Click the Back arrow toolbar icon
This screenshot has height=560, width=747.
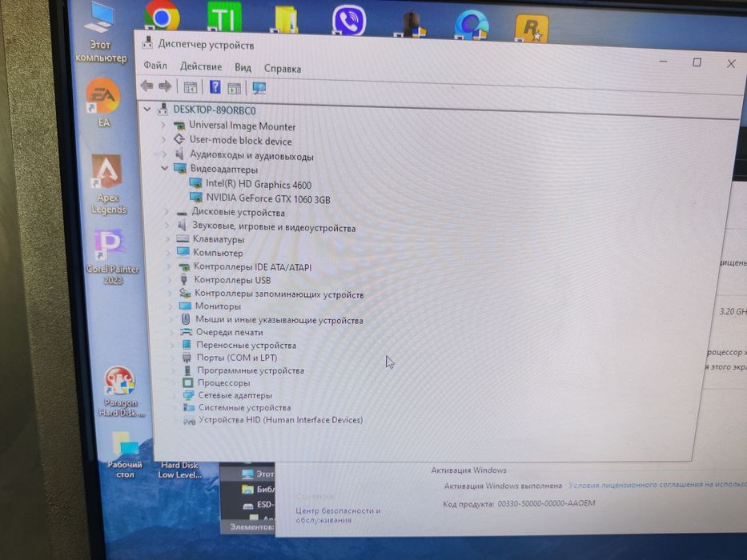coord(147,86)
